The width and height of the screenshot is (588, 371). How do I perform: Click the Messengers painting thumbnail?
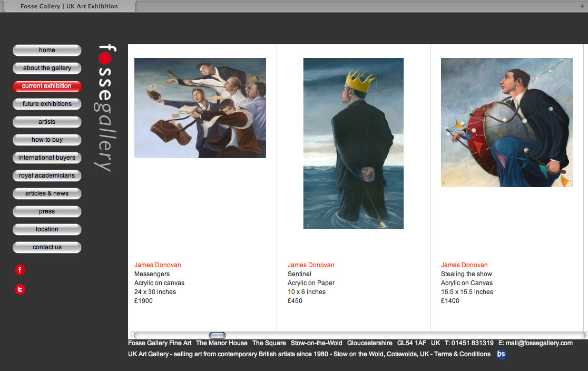click(200, 108)
